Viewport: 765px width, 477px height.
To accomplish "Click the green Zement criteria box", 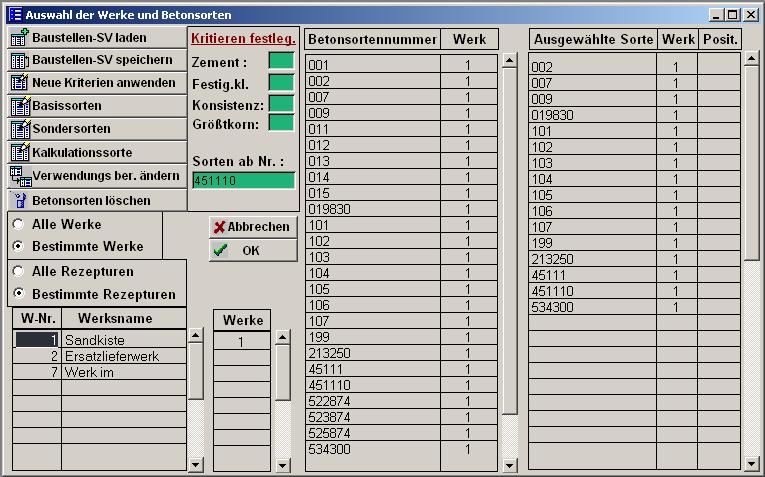I will tap(281, 61).
